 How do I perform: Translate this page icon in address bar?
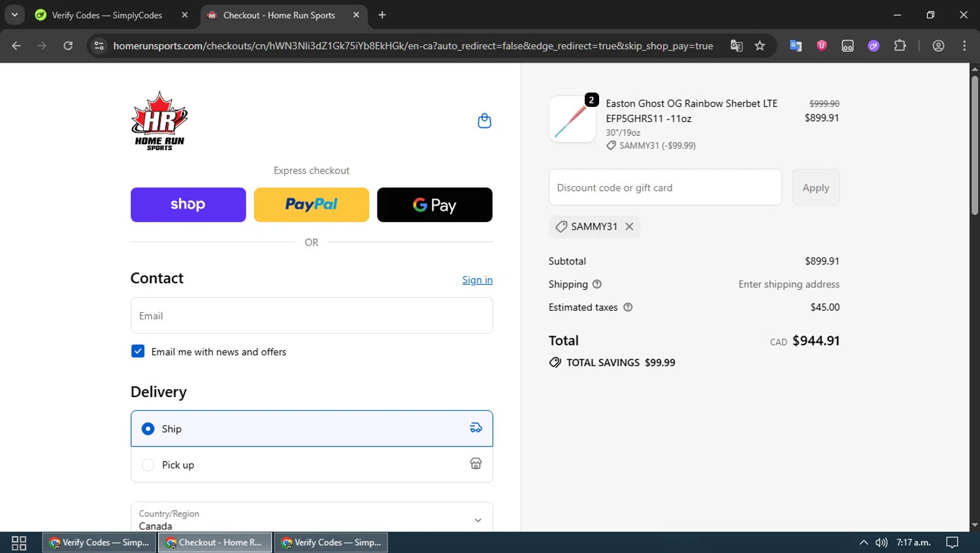736,46
